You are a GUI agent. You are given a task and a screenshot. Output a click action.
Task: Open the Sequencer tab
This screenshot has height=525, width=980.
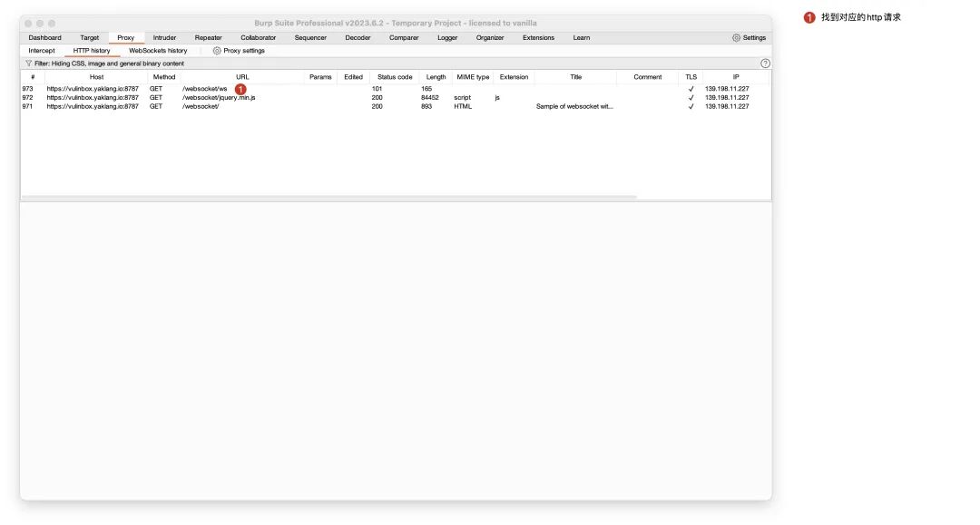(310, 38)
